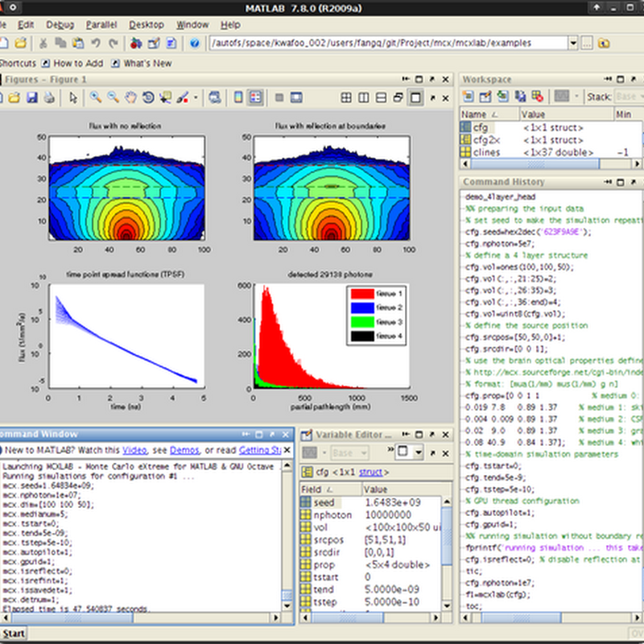Click Command History horizontal scrollbar thumb
644x644 pixels.
click(x=521, y=617)
